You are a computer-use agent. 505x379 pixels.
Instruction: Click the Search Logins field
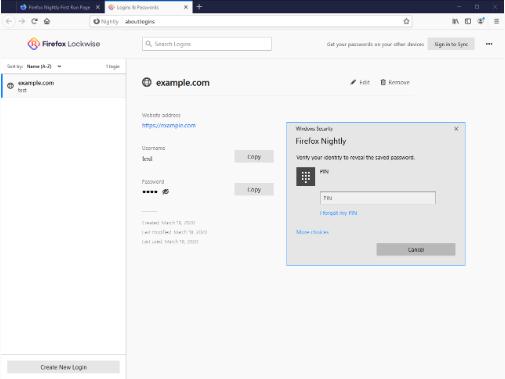tap(207, 44)
